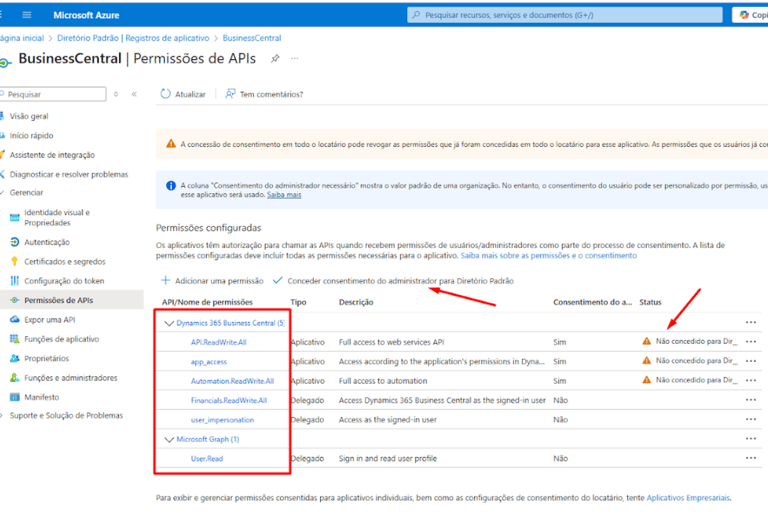Image resolution: width=768 pixels, height=512 pixels.
Task: Click the info icon in the blue banner
Action: 171,186
